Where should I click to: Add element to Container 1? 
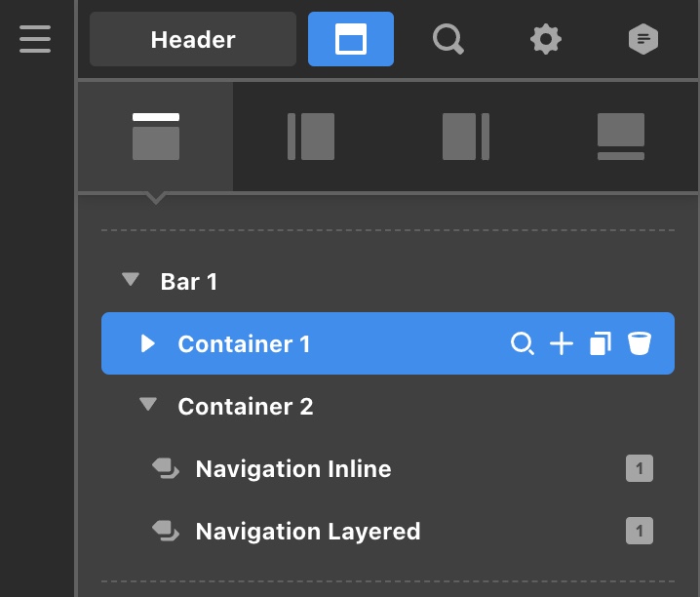(x=562, y=343)
